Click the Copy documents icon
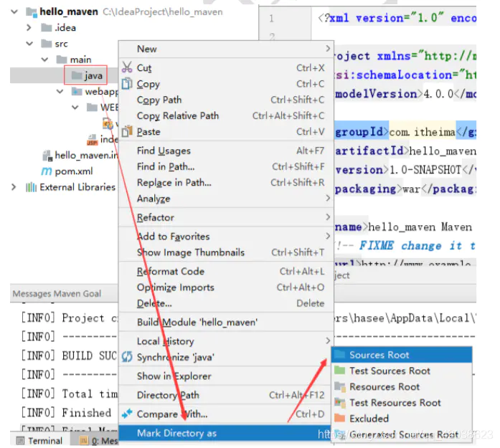500x448 pixels. (127, 83)
